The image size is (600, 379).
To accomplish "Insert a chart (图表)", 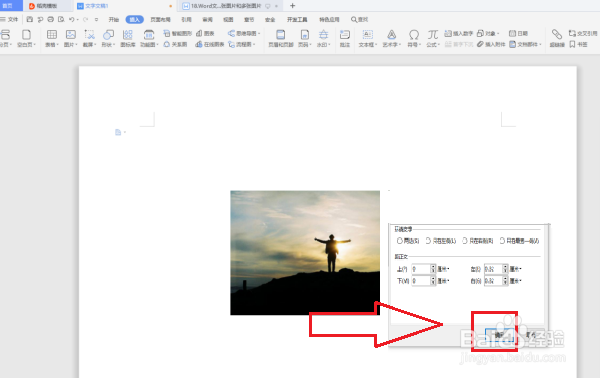I will [205, 33].
